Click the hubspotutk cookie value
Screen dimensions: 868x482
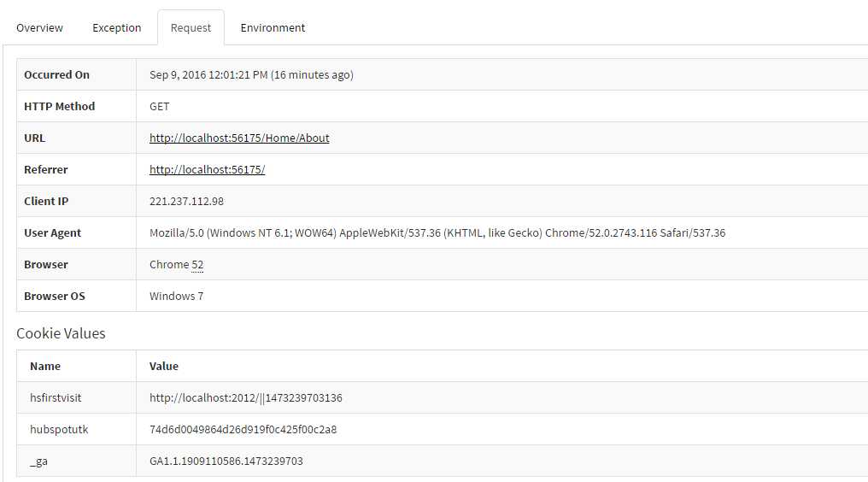[x=243, y=429]
